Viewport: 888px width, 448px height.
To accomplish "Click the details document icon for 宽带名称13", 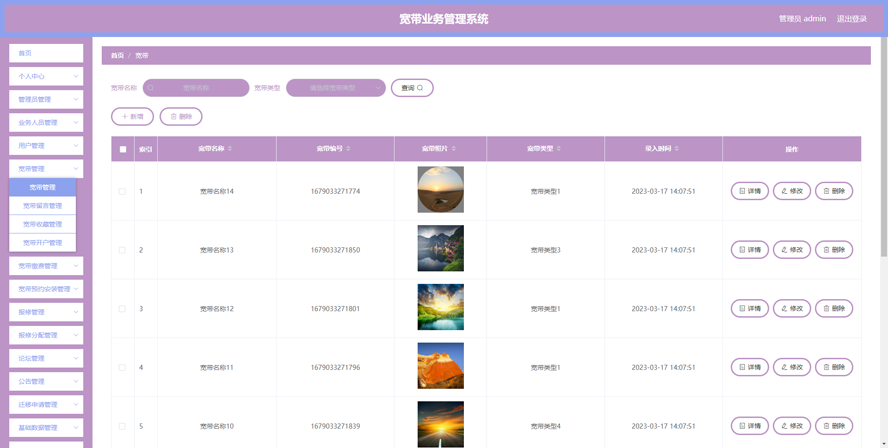I will click(742, 250).
